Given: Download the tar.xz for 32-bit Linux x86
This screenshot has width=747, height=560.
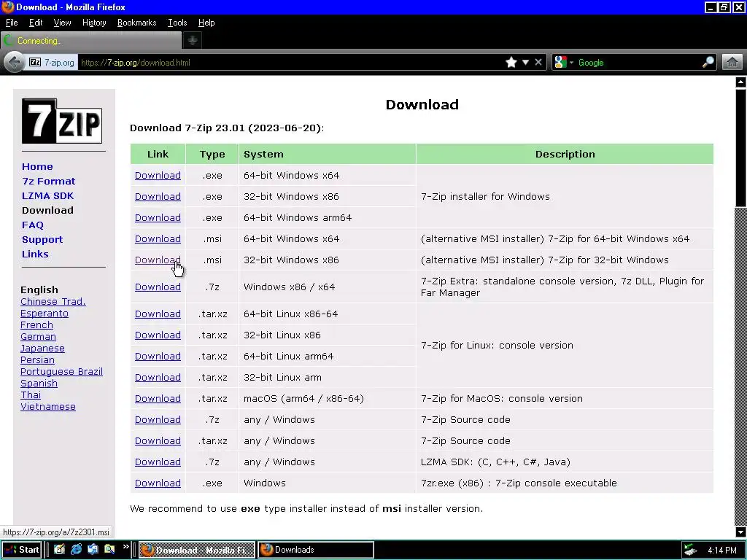Looking at the screenshot, I should pos(158,335).
